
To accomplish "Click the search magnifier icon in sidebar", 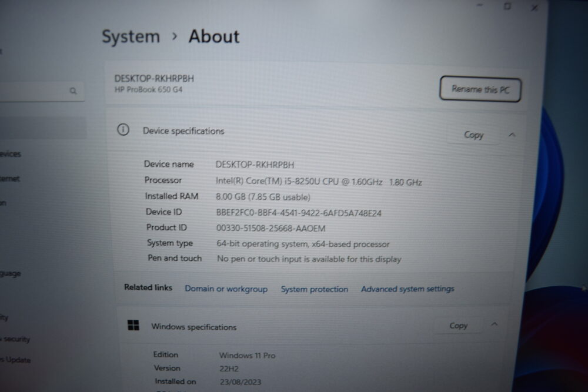I will click(x=73, y=91).
